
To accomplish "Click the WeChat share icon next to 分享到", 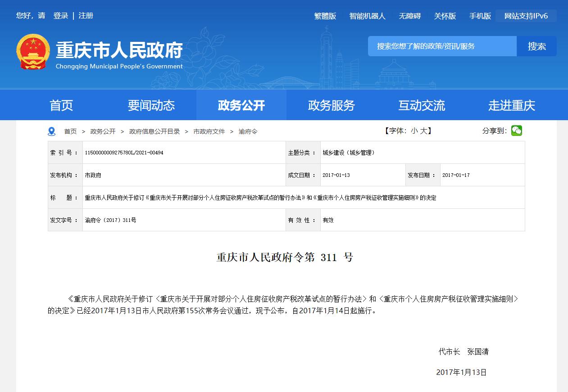I will (x=516, y=131).
